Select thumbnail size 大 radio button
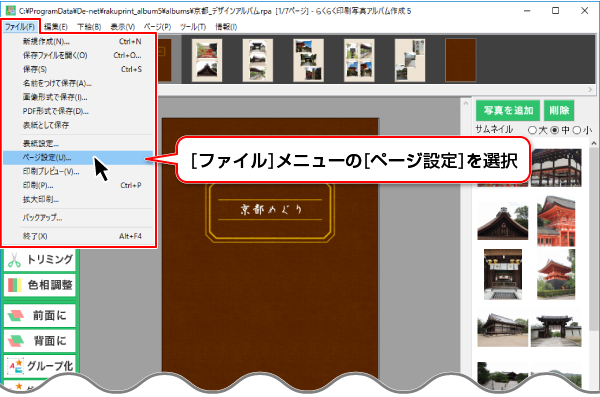This screenshot has height=397, width=600. (532, 130)
